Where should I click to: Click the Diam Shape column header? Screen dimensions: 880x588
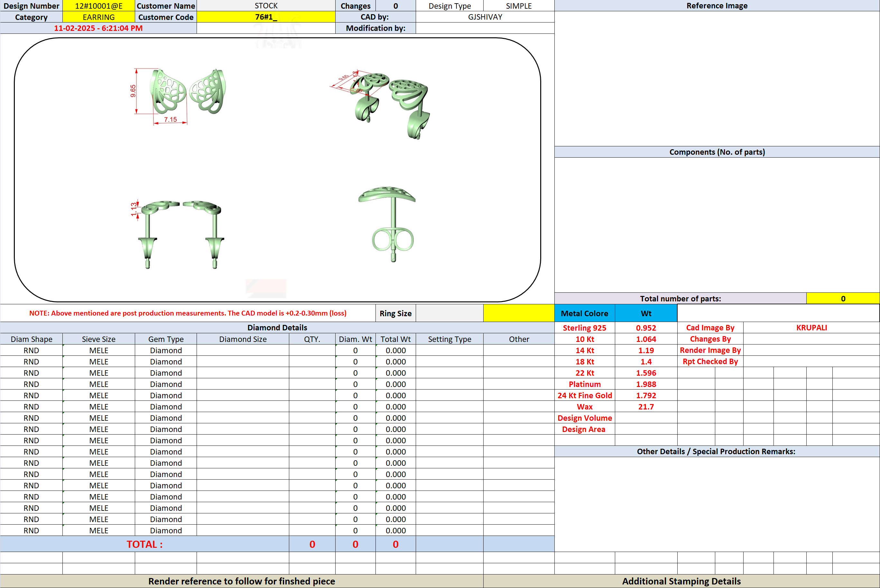pyautogui.click(x=31, y=339)
